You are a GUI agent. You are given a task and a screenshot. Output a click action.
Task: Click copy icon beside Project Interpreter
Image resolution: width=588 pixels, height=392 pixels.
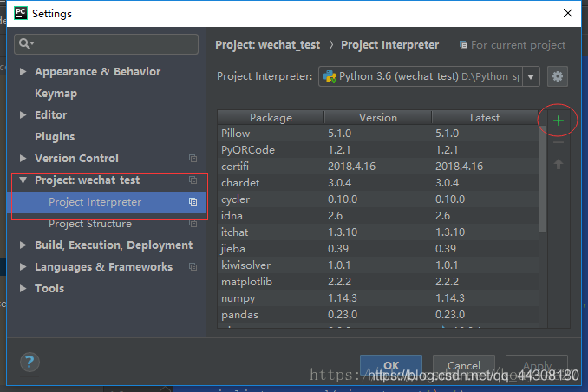point(193,202)
